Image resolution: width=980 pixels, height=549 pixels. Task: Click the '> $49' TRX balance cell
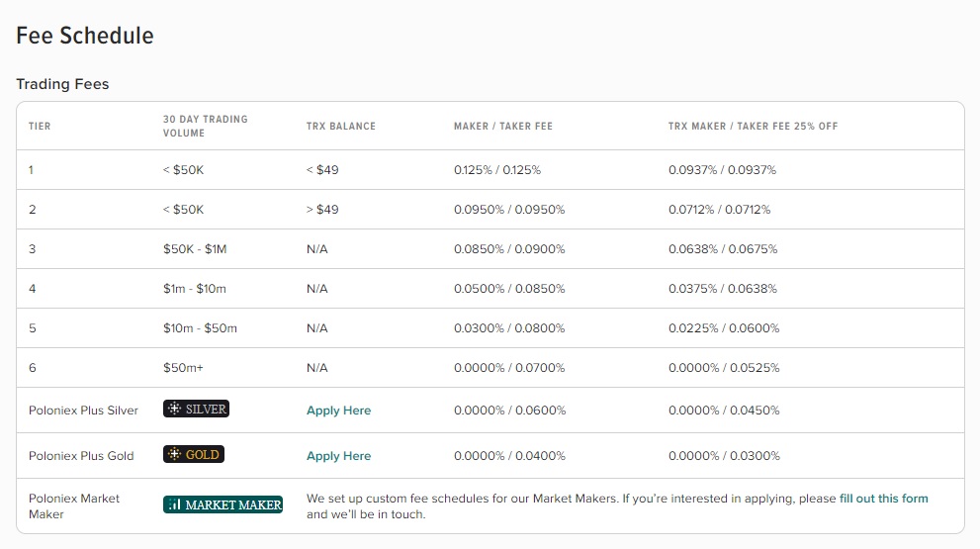[x=322, y=210]
